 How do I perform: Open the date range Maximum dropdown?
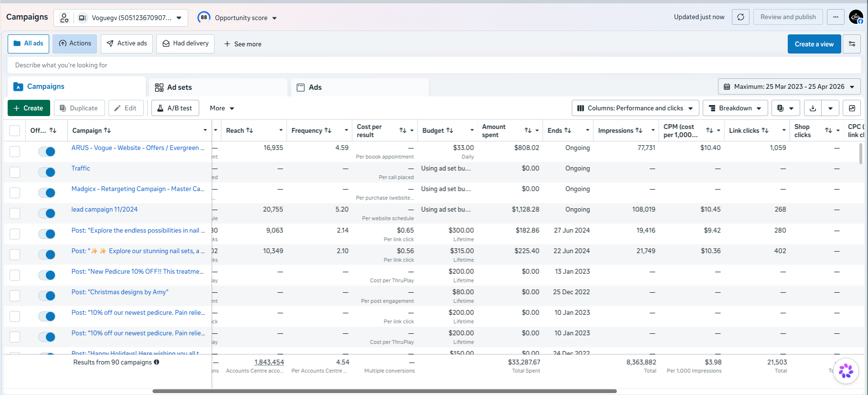(x=789, y=87)
